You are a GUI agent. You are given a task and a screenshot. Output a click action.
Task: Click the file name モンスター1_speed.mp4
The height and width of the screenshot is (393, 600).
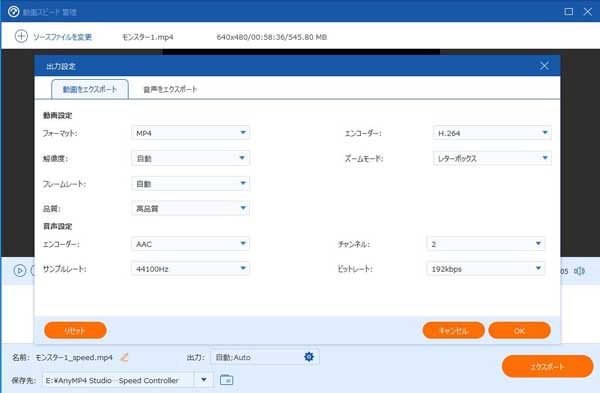click(74, 357)
